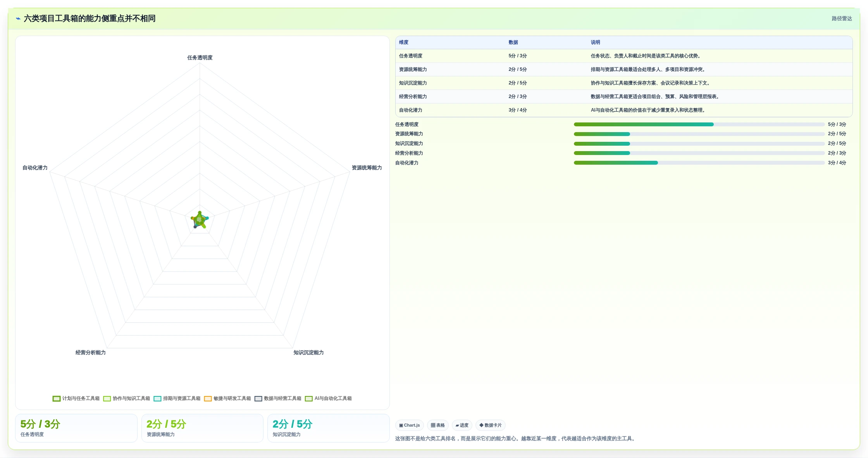The image size is (868, 458).
Task: Click the description about 排期与资源工具箱
Action: point(648,69)
